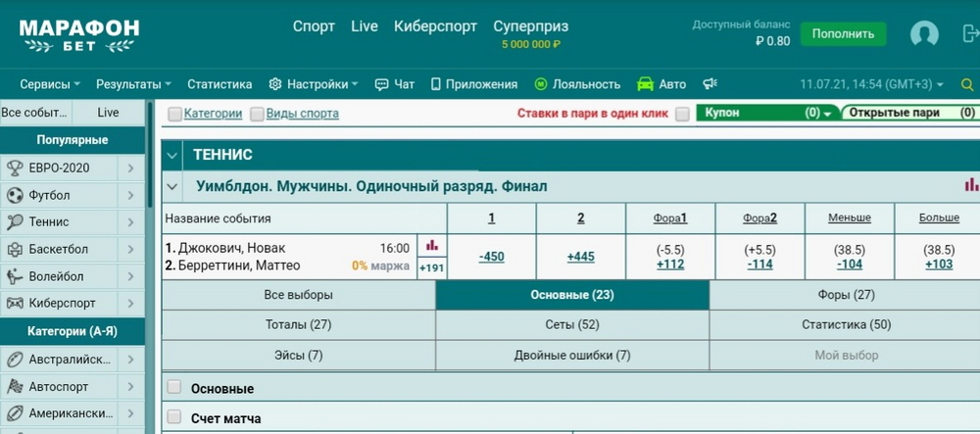Check the Счет матча checkbox
The height and width of the screenshot is (434, 980).
point(174,418)
